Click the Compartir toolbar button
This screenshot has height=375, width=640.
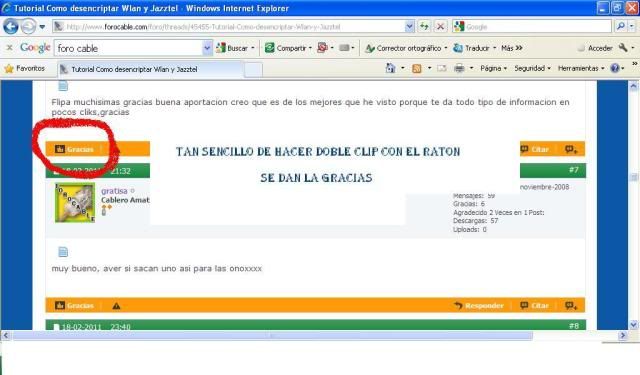[x=286, y=48]
